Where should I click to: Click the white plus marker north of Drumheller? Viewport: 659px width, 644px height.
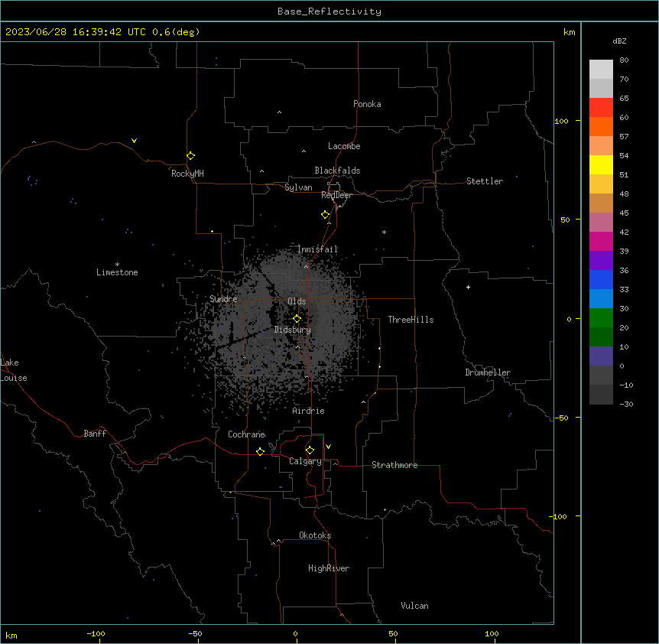point(468,287)
